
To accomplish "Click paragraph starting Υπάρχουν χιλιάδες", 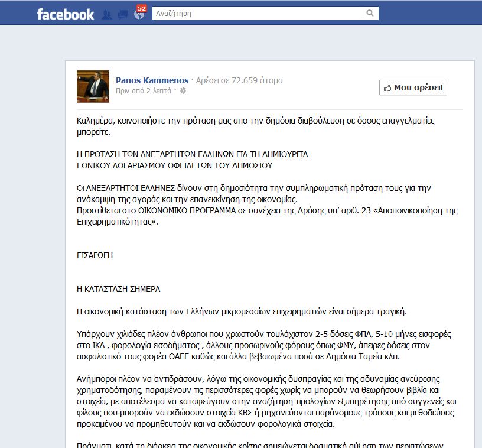I will click(264, 345).
